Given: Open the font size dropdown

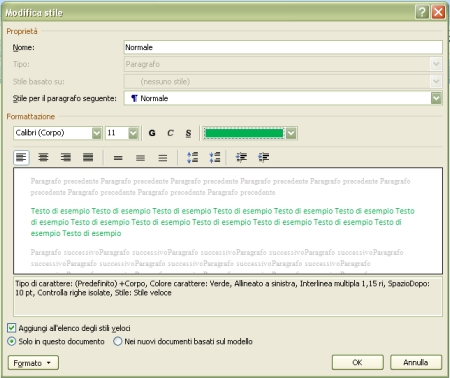Looking at the screenshot, I should [x=133, y=133].
